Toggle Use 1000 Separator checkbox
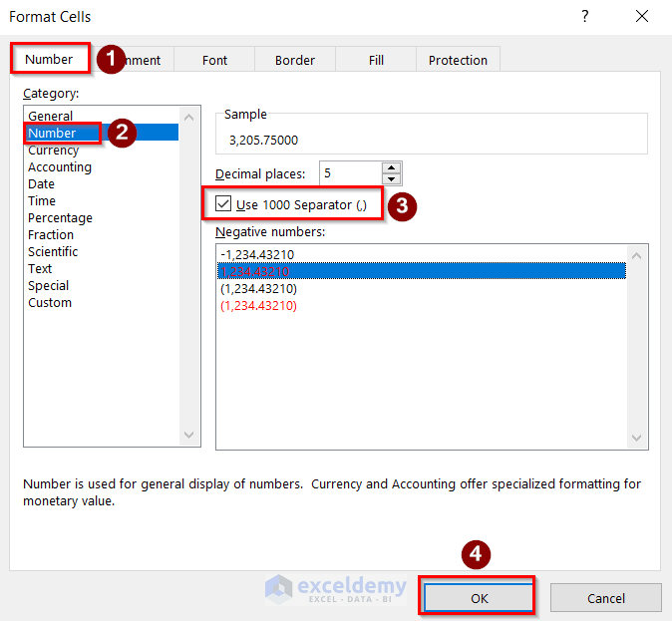Viewport: 672px width, 621px height. coord(223,203)
